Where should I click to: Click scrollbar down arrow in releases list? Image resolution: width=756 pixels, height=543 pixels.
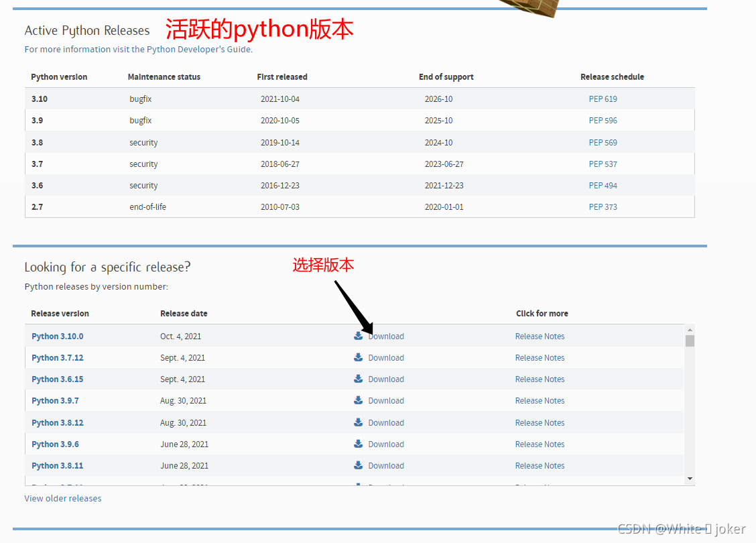(x=690, y=479)
